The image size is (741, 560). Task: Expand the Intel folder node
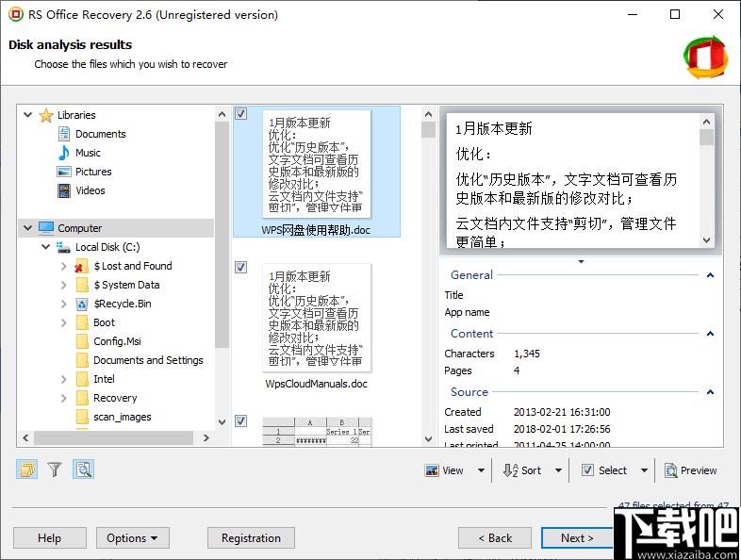pyautogui.click(x=64, y=379)
